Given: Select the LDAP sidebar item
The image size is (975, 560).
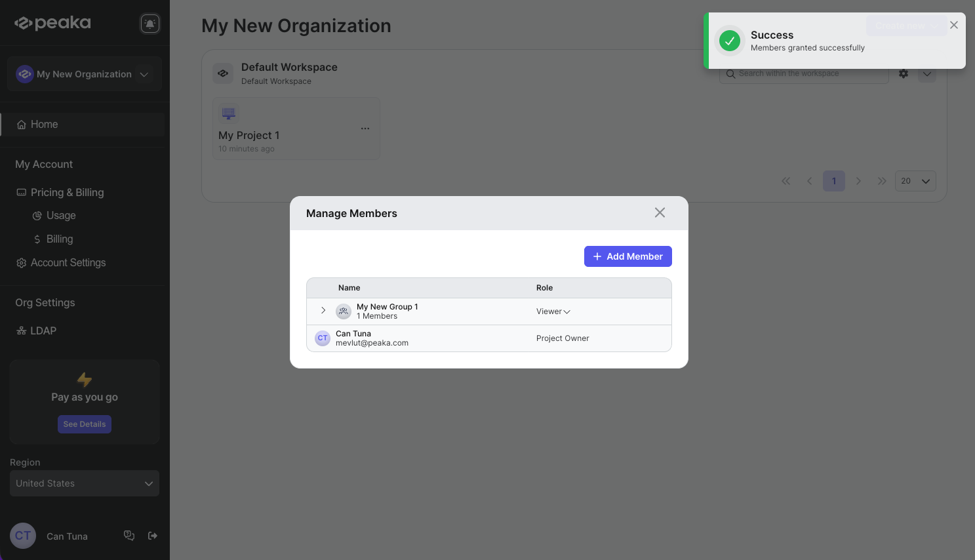Looking at the screenshot, I should tap(43, 331).
